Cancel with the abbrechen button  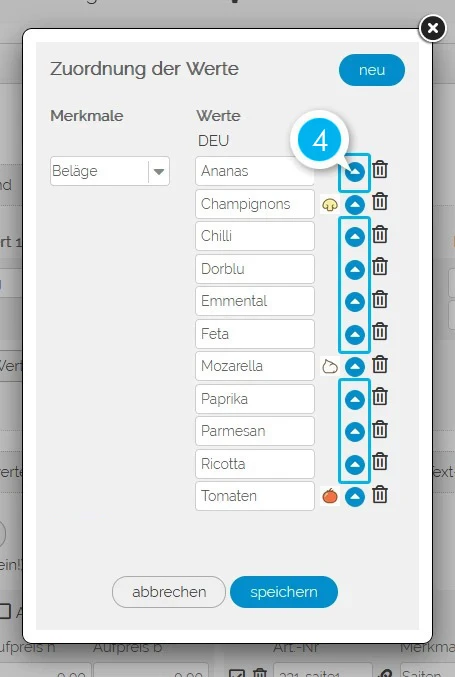169,592
